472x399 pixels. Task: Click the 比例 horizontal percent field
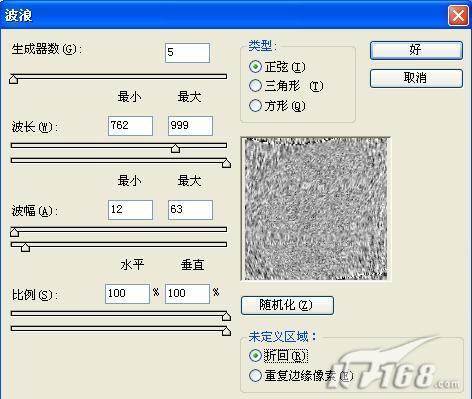[127, 294]
